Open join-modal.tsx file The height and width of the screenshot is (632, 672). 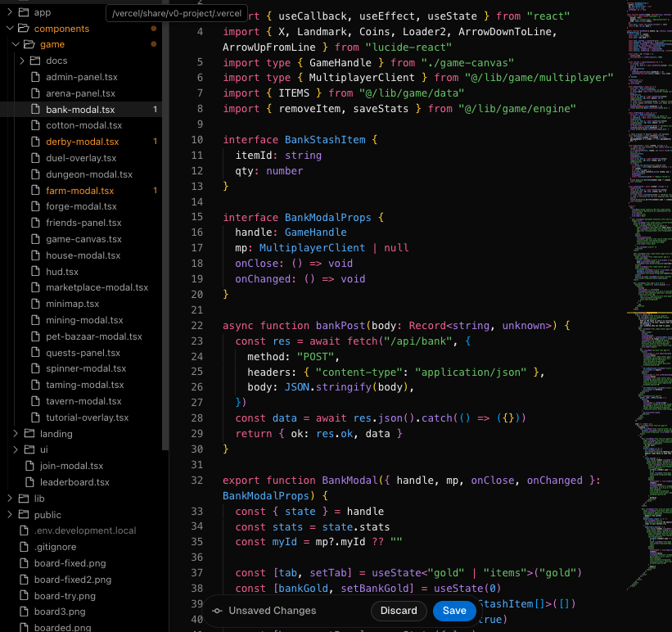click(71, 466)
